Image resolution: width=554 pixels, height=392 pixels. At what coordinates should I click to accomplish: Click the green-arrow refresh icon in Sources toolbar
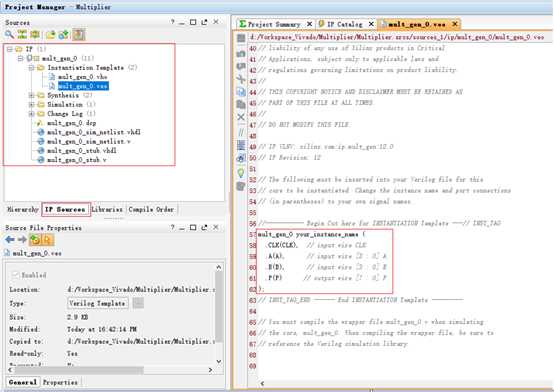point(64,34)
